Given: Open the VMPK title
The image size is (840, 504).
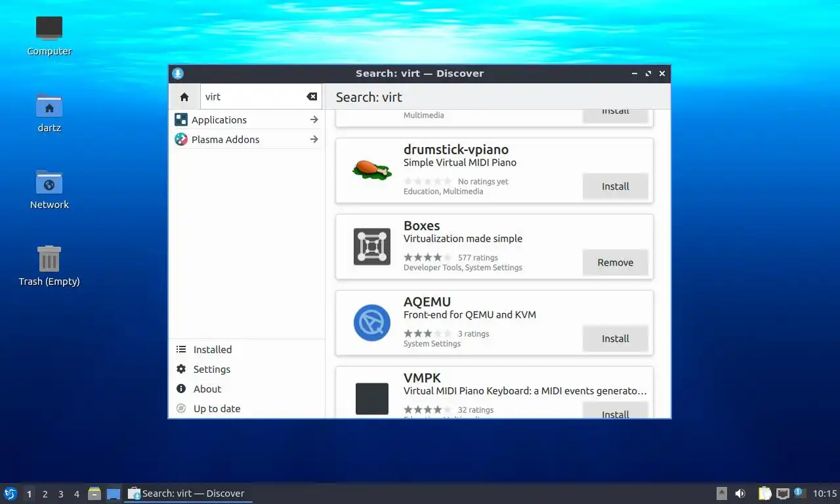Looking at the screenshot, I should coord(422,378).
